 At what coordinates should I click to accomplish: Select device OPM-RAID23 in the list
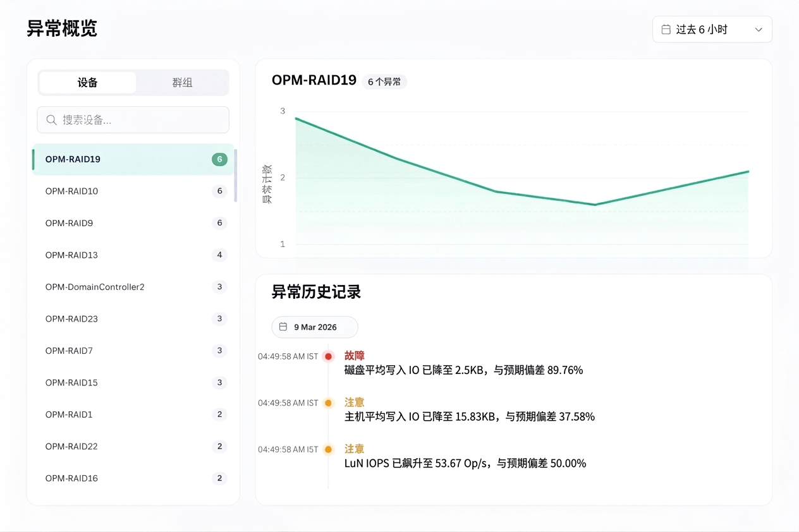click(133, 319)
